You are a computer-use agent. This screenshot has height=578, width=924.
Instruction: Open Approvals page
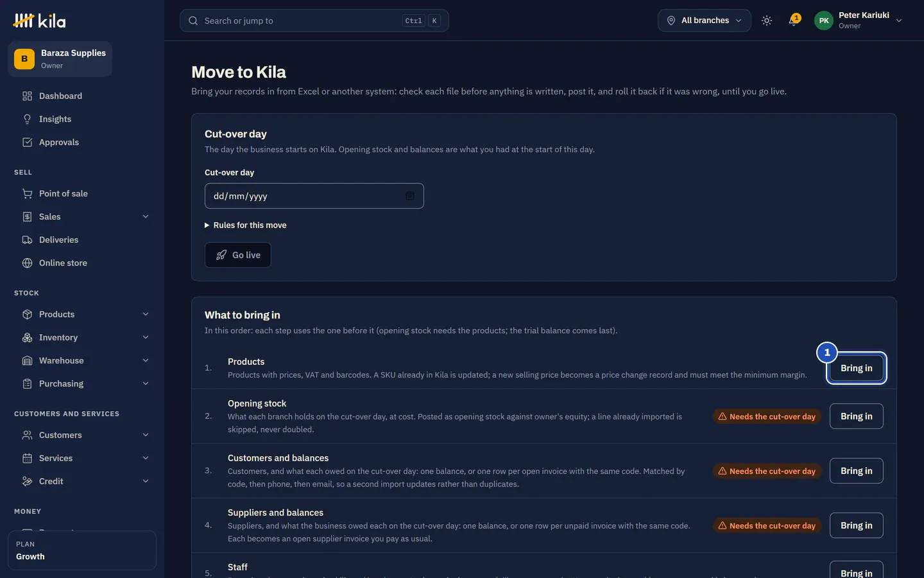pyautogui.click(x=81, y=142)
